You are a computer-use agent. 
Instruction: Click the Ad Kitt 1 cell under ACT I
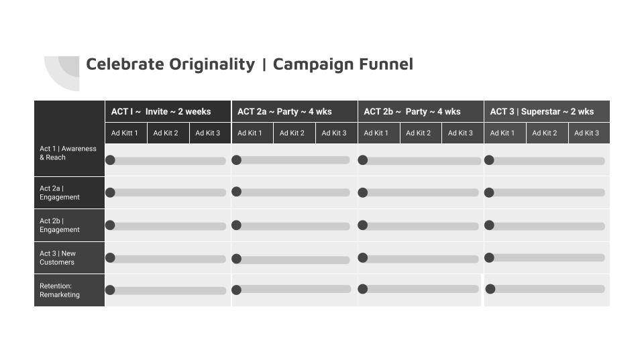coord(126,133)
